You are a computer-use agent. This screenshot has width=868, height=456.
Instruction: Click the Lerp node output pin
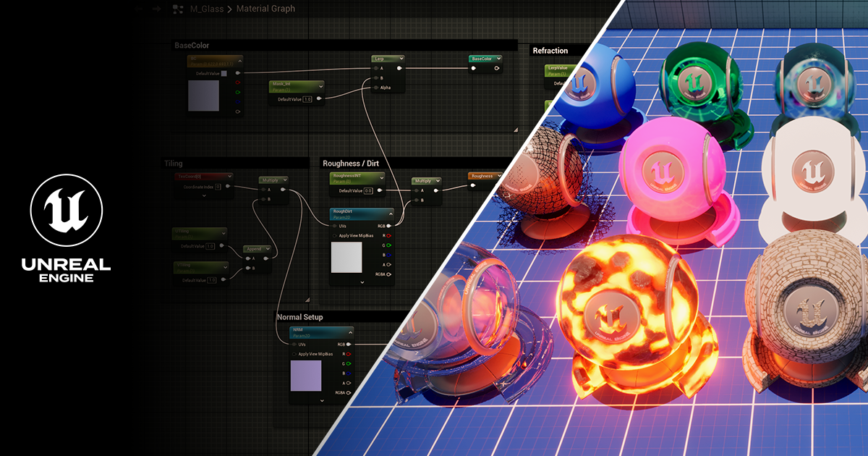400,69
